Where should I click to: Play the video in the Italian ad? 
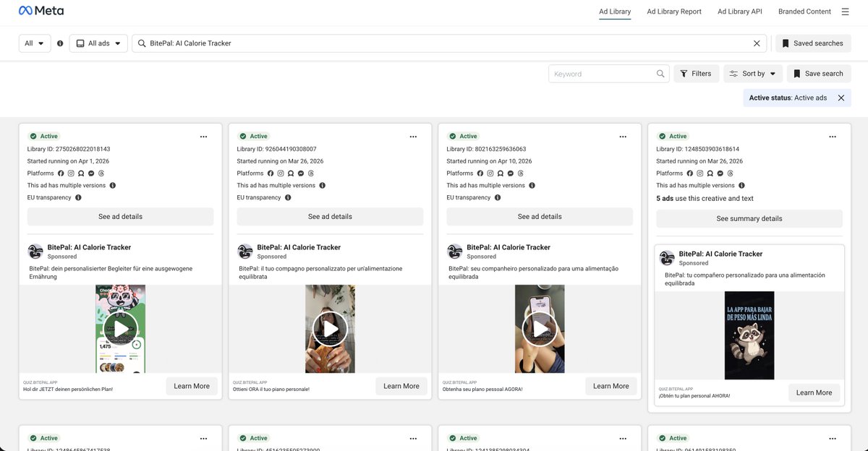pos(330,330)
